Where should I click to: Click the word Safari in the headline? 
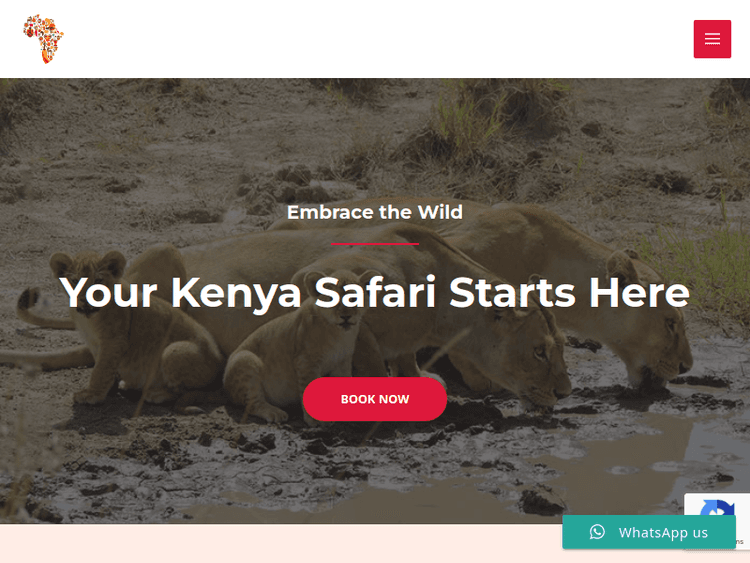[375, 292]
